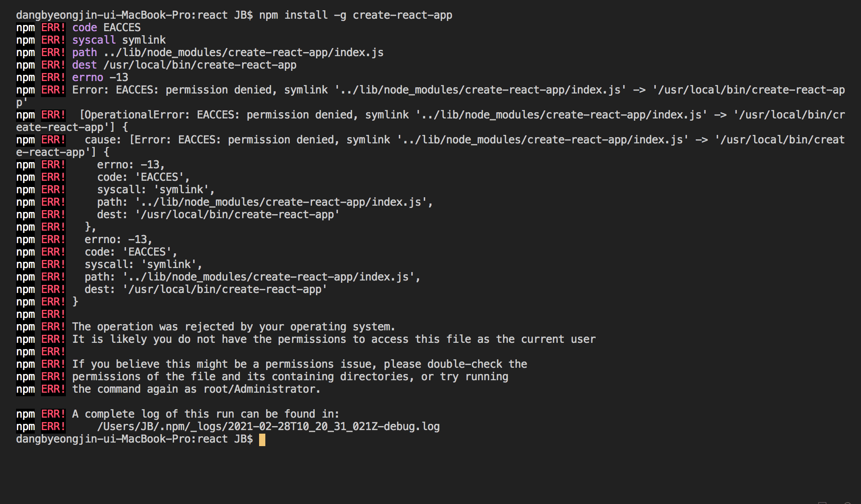Click the first shell prompt at the top
The image size is (861, 504).
click(134, 15)
